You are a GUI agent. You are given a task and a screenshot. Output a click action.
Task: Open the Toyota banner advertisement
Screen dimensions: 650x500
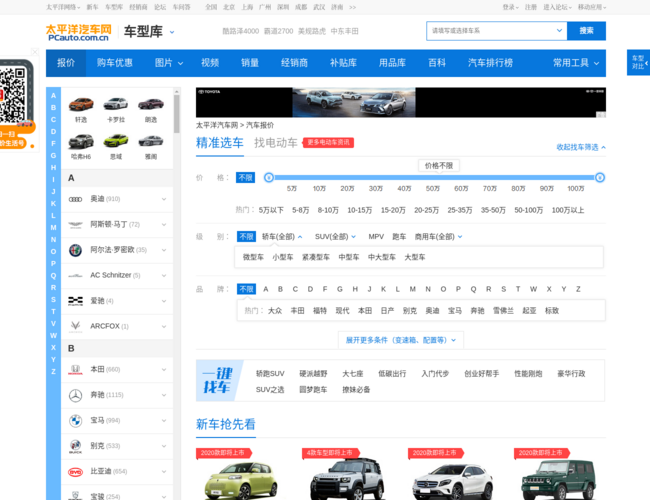pyautogui.click(x=400, y=102)
